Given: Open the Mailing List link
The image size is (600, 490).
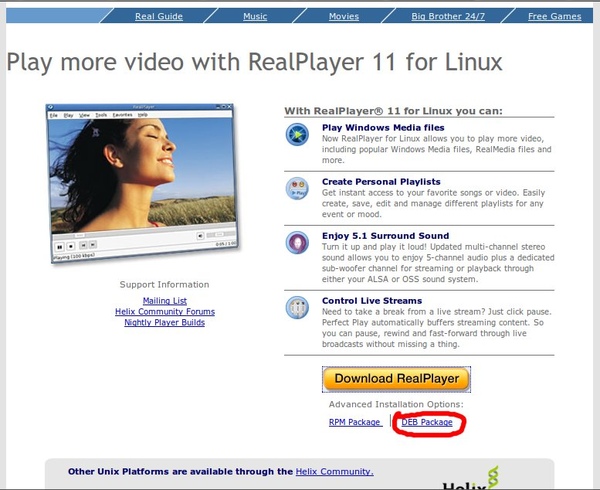Looking at the screenshot, I should (x=165, y=301).
